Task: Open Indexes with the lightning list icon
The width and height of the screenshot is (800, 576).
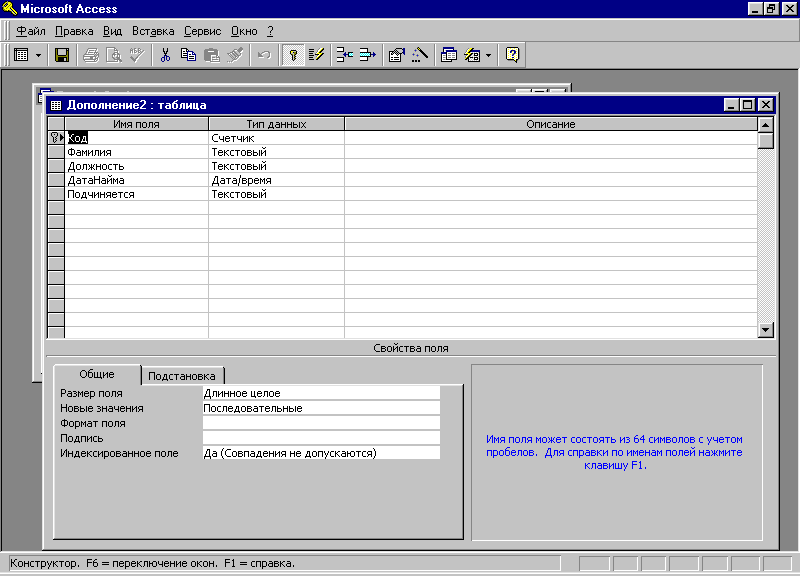Action: [x=316, y=55]
